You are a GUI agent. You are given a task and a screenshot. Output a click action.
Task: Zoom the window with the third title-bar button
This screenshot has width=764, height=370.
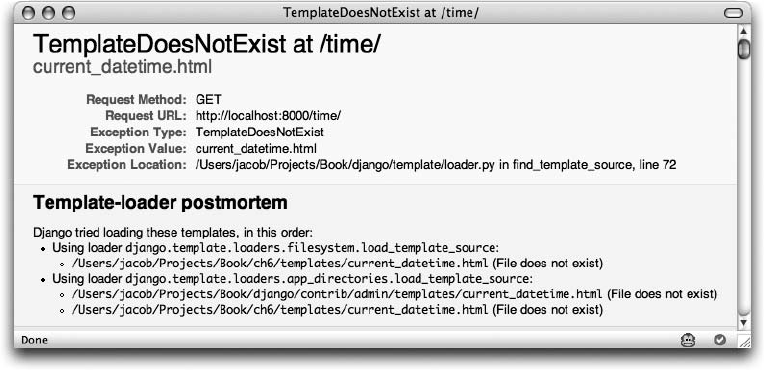point(68,13)
